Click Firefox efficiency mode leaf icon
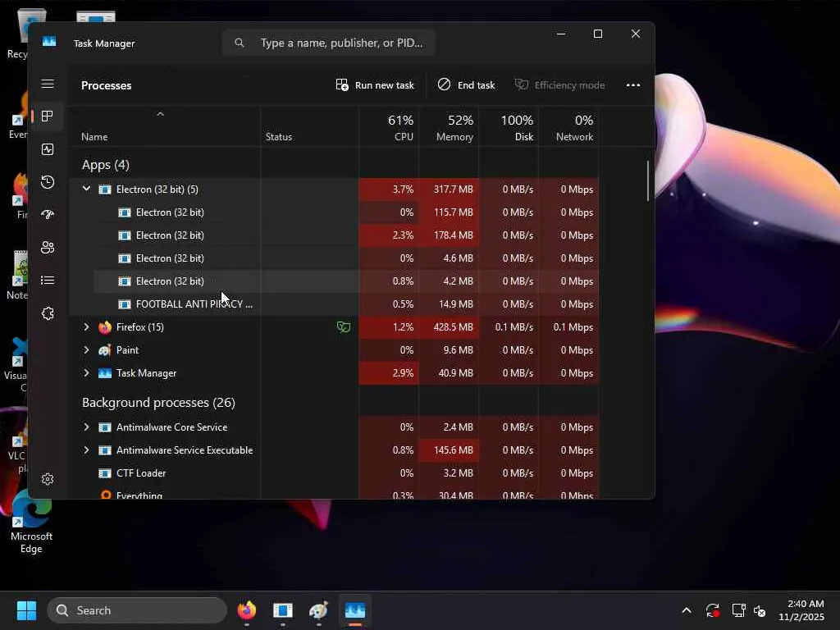The height and width of the screenshot is (630, 840). 344,326
